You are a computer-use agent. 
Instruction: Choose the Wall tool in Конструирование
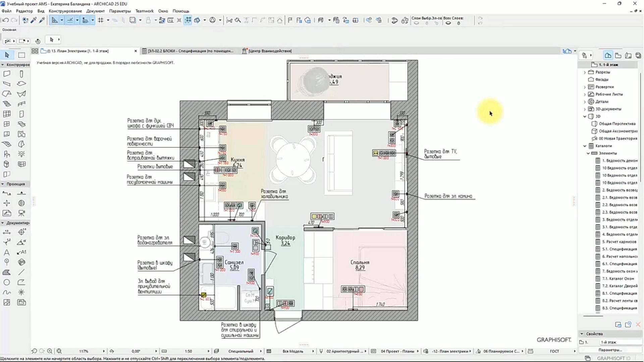pos(7,74)
